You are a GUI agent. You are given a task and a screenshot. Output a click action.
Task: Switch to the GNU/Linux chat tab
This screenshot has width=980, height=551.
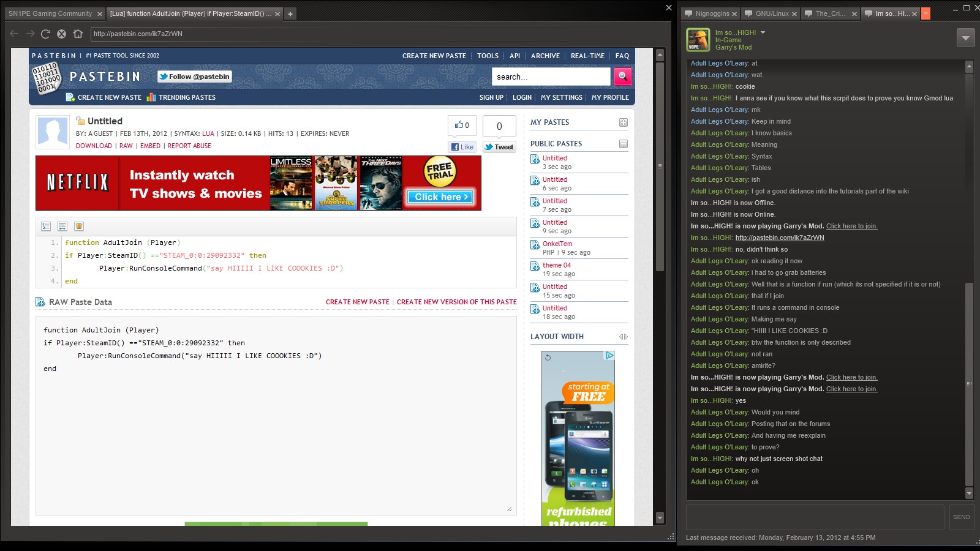click(x=771, y=13)
